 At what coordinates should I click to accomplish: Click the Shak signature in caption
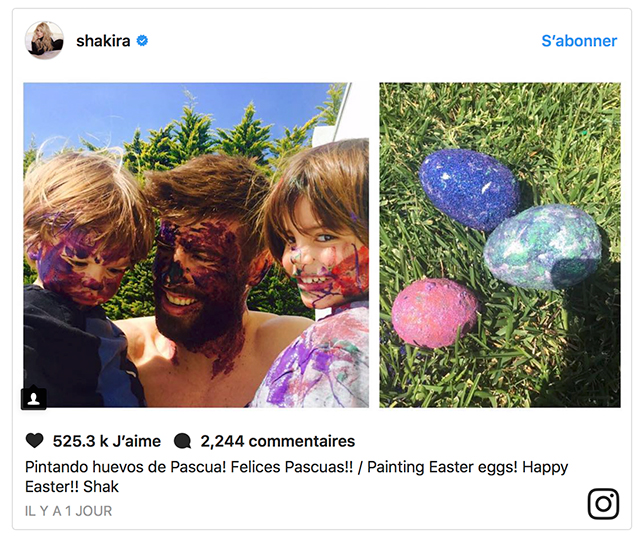click(x=101, y=487)
